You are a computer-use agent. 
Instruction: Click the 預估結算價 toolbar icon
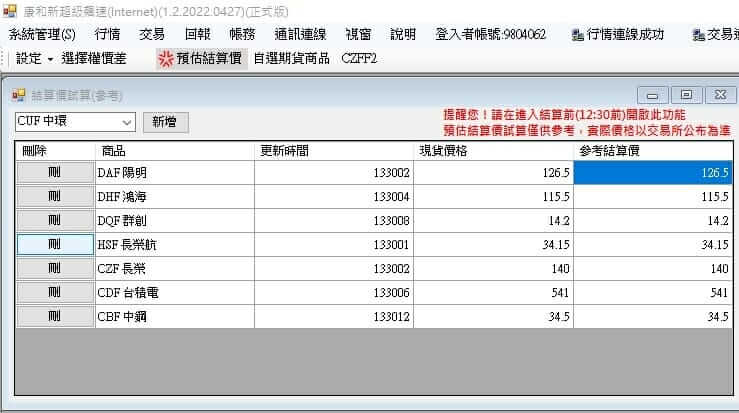(x=165, y=58)
